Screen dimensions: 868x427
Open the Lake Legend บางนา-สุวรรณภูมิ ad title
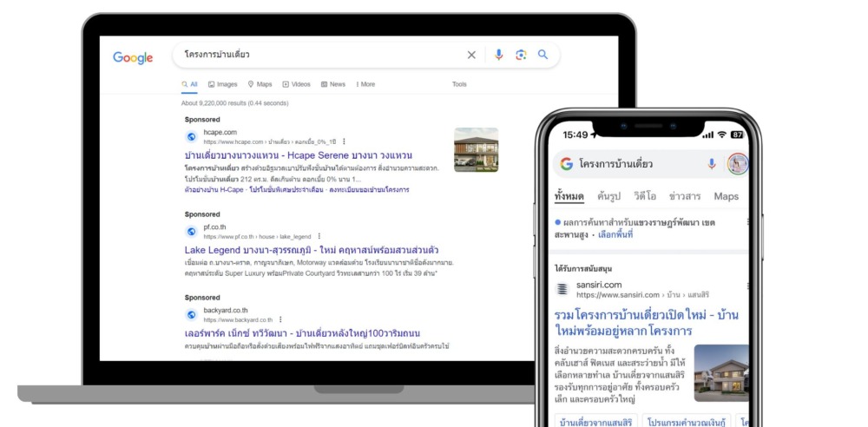pos(312,250)
